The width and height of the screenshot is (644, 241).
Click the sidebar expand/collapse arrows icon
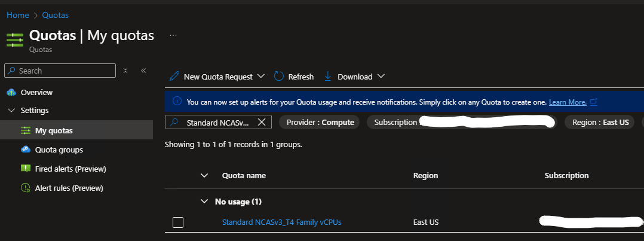(125, 71)
